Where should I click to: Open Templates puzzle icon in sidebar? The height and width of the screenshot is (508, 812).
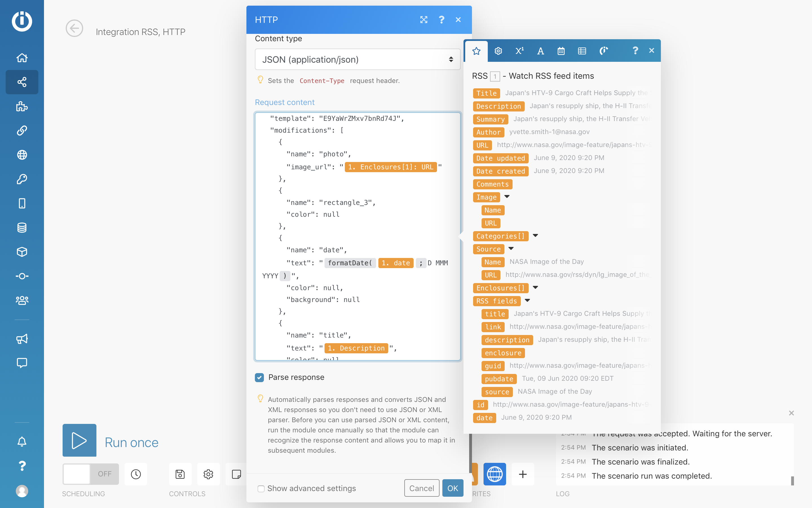coord(22,106)
